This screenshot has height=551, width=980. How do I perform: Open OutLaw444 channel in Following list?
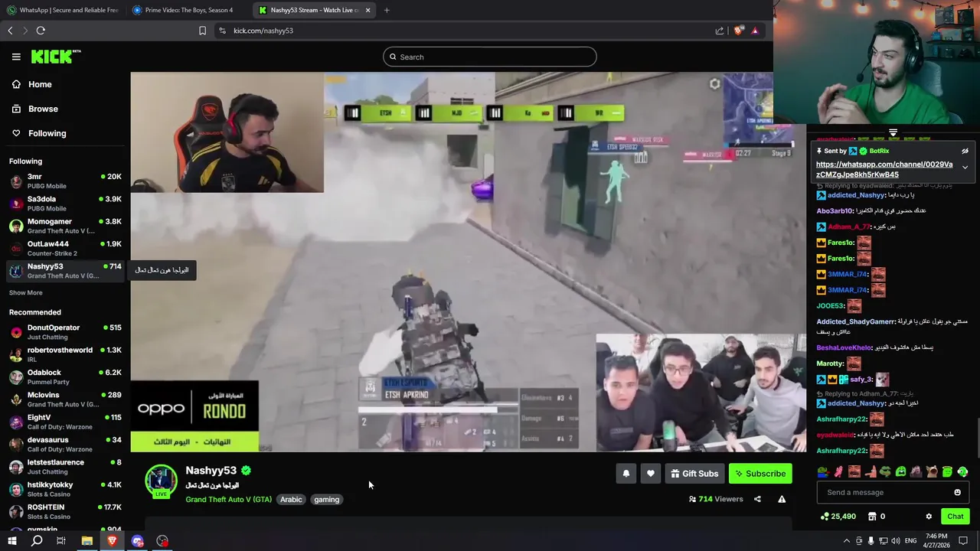tap(65, 248)
